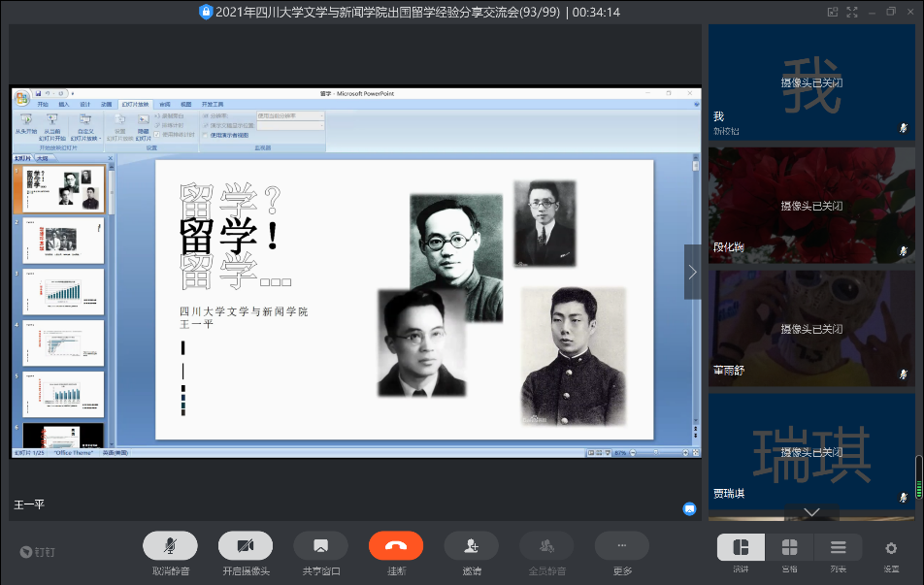Enter fullscreen mode via title bar icon
Image resolution: width=924 pixels, height=585 pixels.
click(852, 12)
